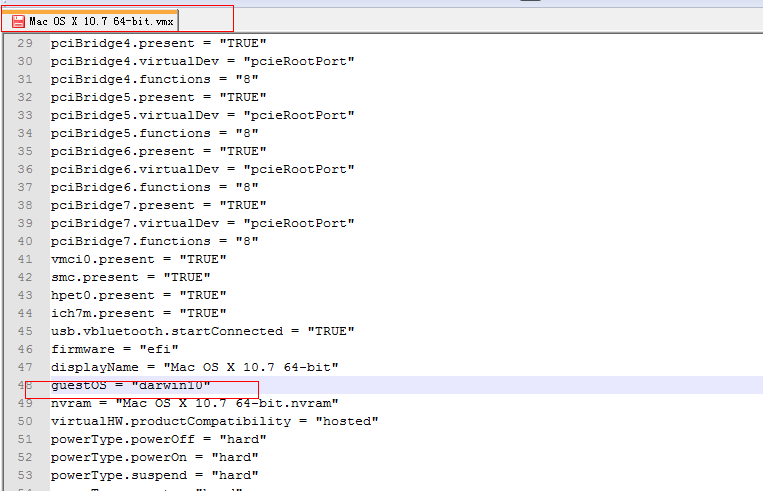Place cursor on pciBridge4.present = "TRUE" line
The image size is (763, 491).
159,43
